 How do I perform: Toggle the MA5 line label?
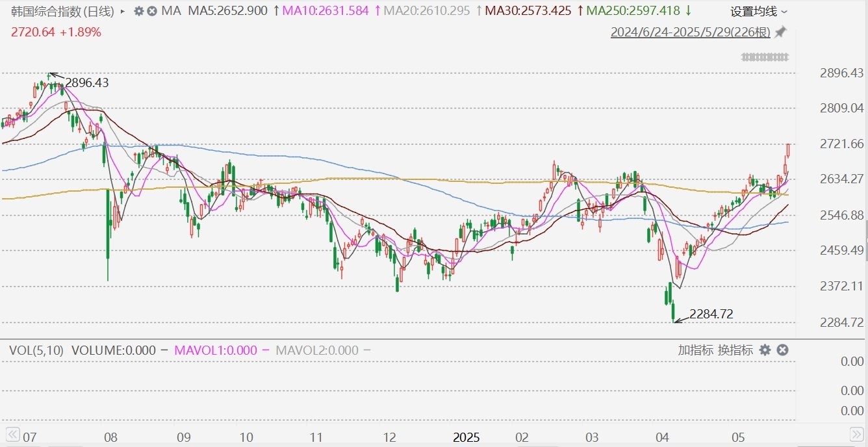[x=227, y=11]
